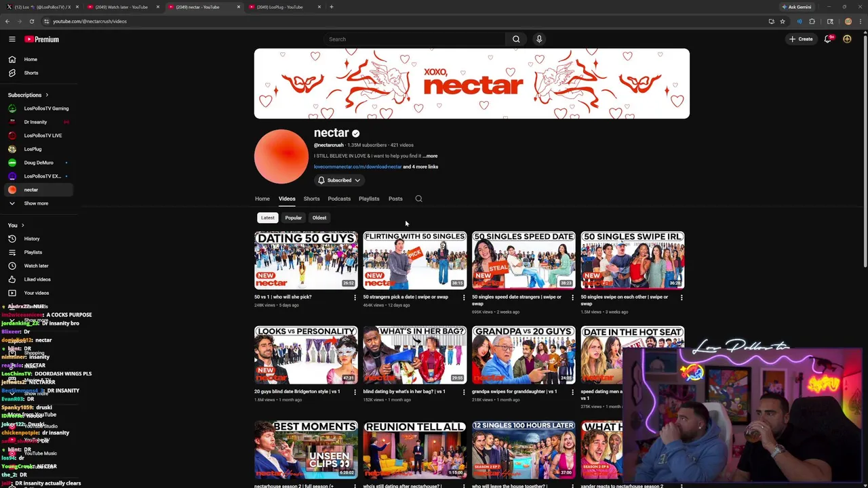Open 50 Singles Speed Date thumbnail
The height and width of the screenshot is (488, 868).
tap(524, 260)
